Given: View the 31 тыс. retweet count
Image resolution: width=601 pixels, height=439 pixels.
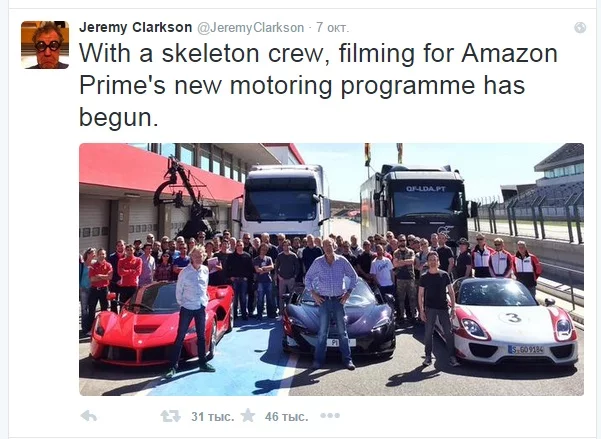Looking at the screenshot, I should [213, 416].
